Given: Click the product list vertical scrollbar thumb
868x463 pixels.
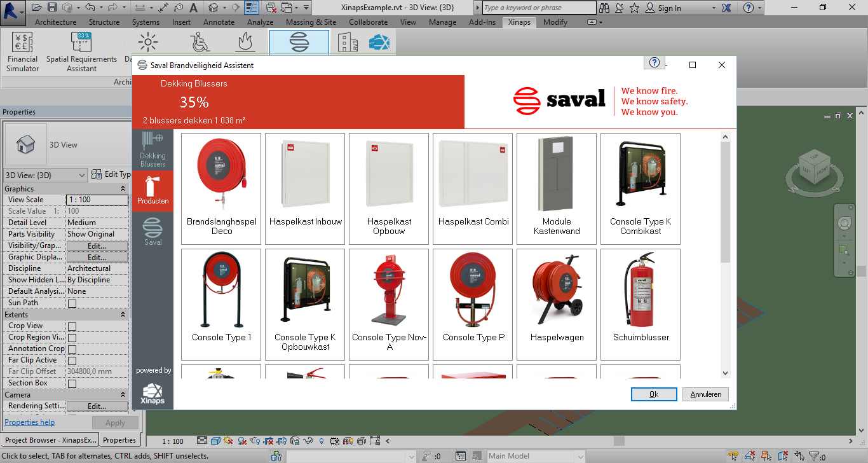Looking at the screenshot, I should tap(726, 202).
